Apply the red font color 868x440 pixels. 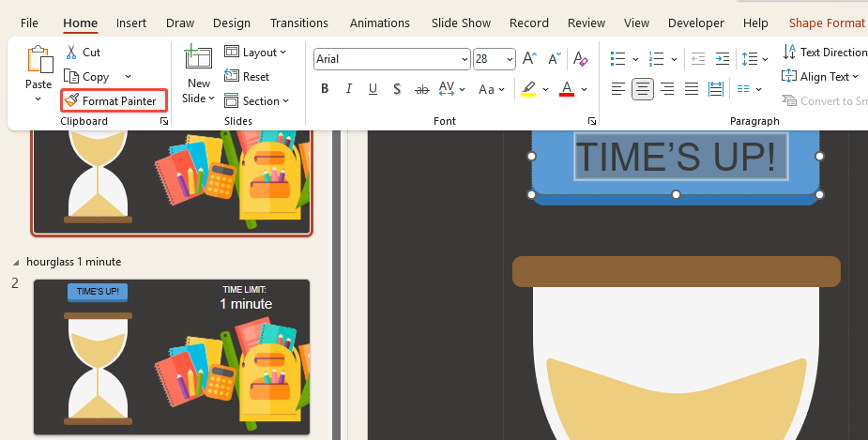coord(566,89)
